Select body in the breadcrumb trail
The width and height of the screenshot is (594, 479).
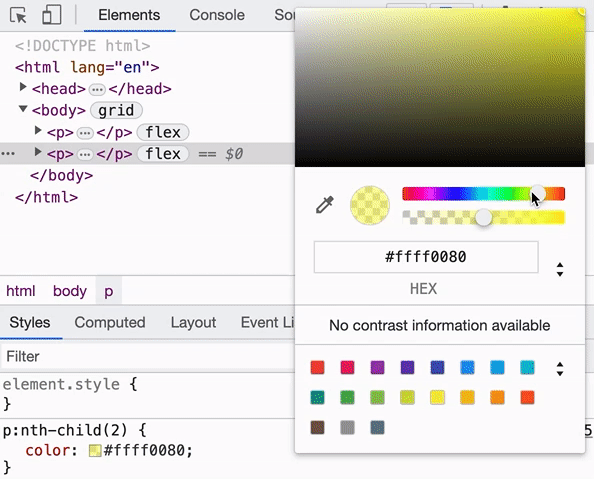pyautogui.click(x=70, y=291)
